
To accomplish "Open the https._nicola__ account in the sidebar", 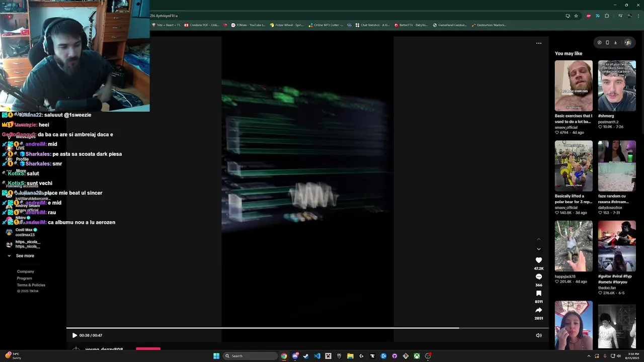I will (23, 244).
